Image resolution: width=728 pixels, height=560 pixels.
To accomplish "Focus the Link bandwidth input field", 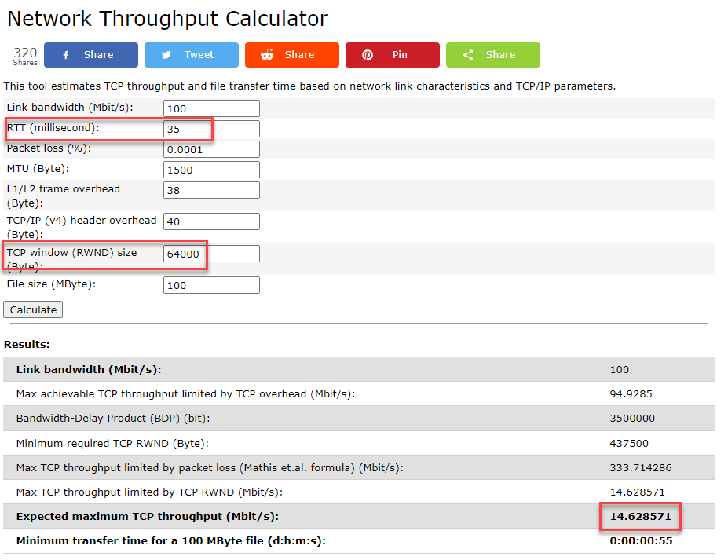I will click(x=211, y=108).
